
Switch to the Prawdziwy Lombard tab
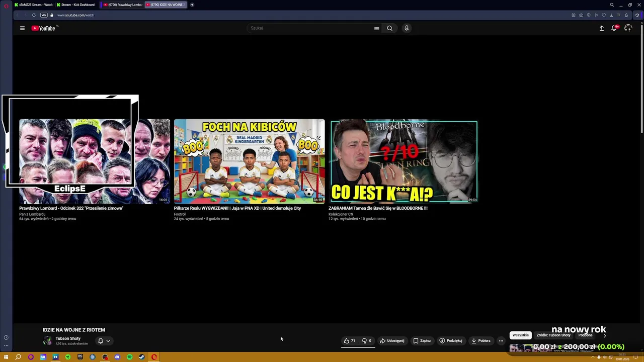point(123,5)
